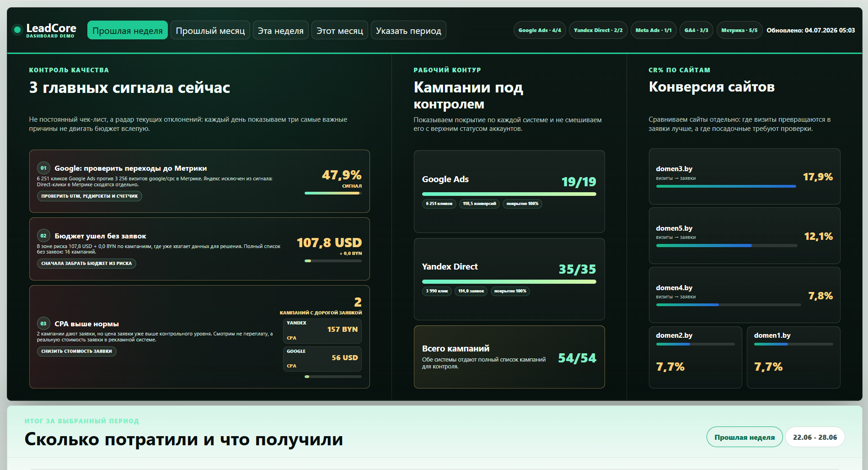Click Проверить UTM, редиректы и счетчик action

90,196
